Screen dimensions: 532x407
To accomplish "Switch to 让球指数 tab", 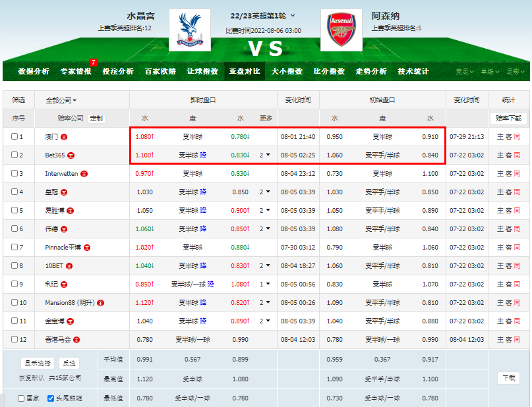I will tap(202, 71).
